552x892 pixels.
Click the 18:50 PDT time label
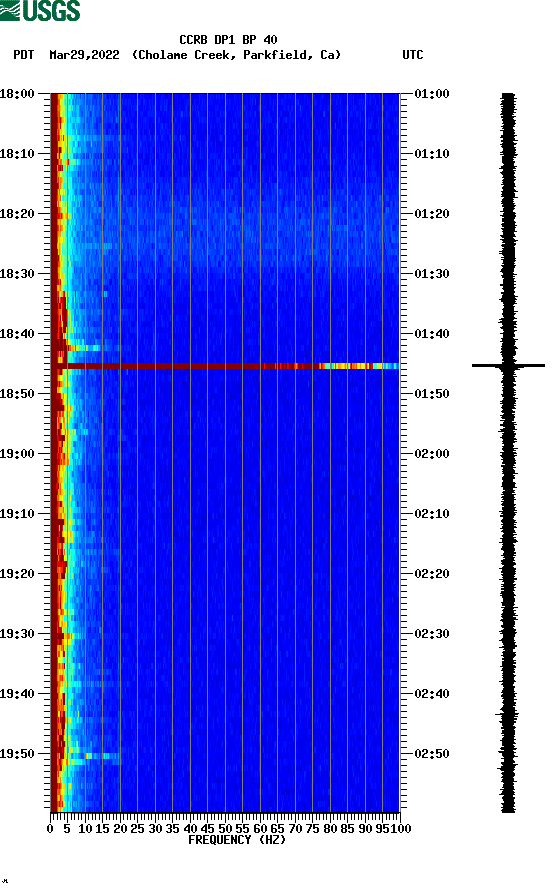[17, 394]
